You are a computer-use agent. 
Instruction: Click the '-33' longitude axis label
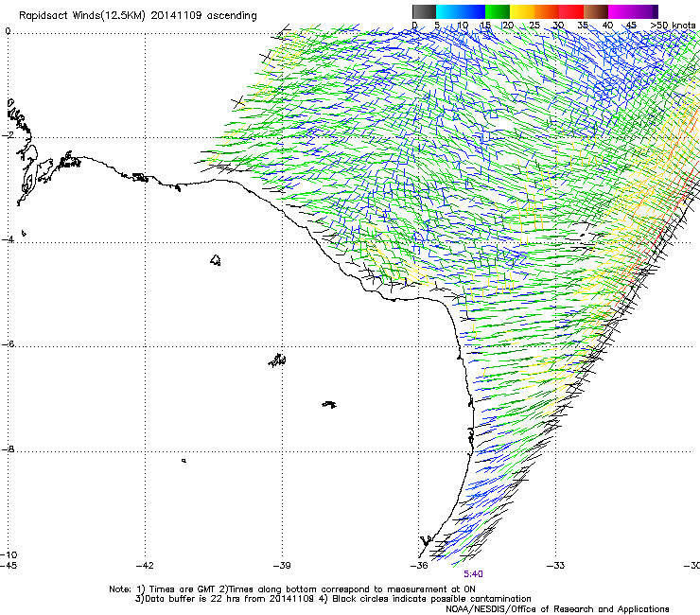(556, 566)
